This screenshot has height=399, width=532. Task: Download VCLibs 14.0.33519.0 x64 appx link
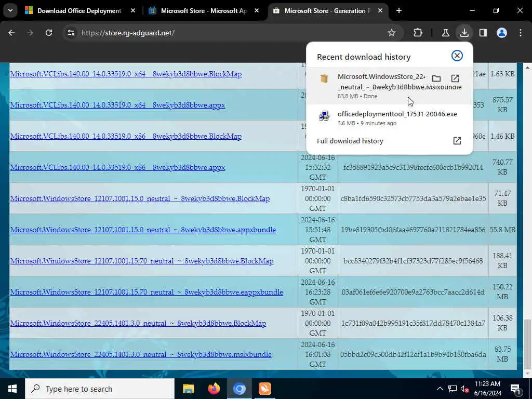117,105
